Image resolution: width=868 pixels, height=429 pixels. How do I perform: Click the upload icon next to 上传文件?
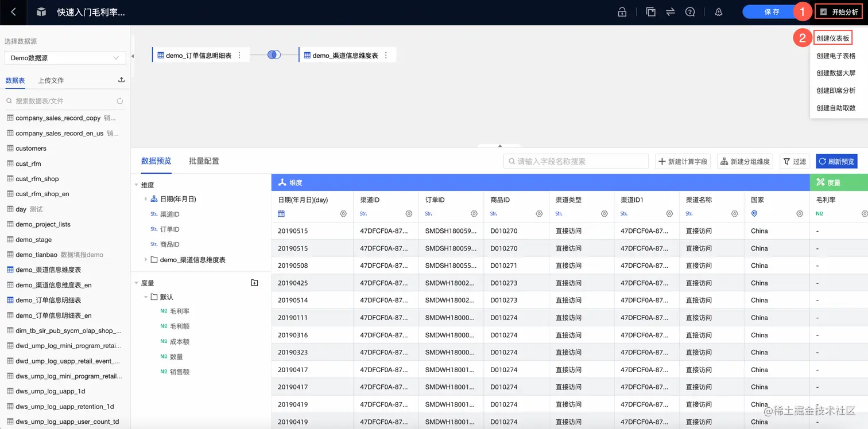point(121,80)
